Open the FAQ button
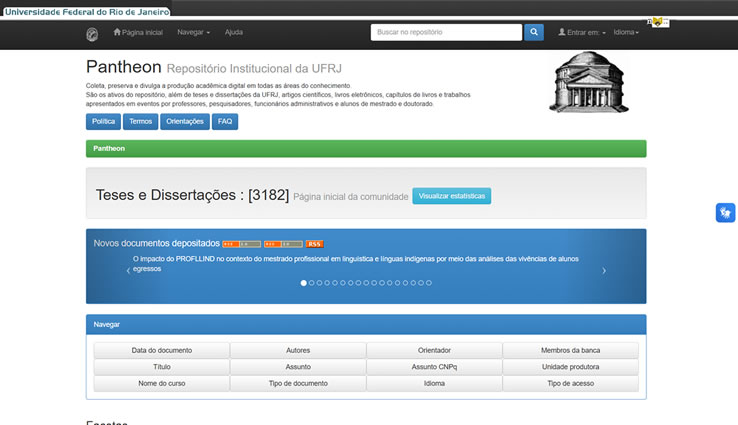Screen dimensions: 738x425 pos(225,121)
